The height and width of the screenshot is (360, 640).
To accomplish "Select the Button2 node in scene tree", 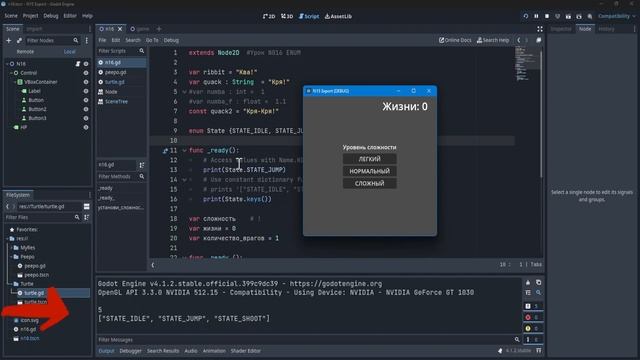I will pos(37,109).
